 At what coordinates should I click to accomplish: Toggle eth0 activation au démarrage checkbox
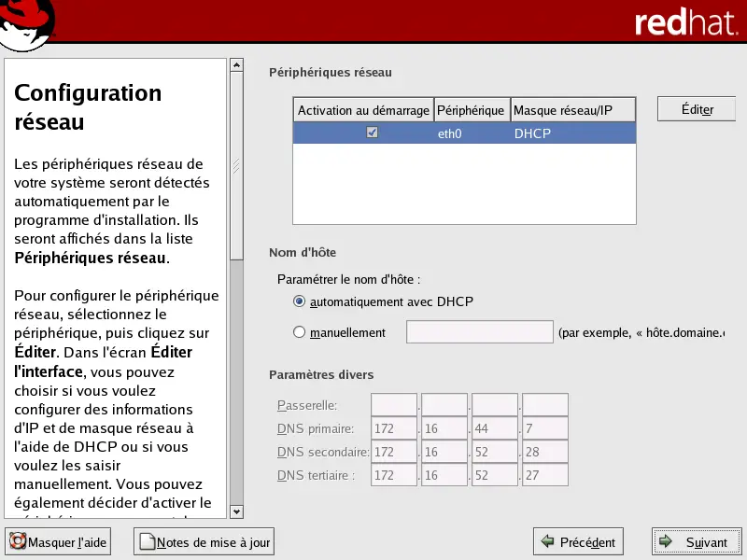click(x=373, y=133)
